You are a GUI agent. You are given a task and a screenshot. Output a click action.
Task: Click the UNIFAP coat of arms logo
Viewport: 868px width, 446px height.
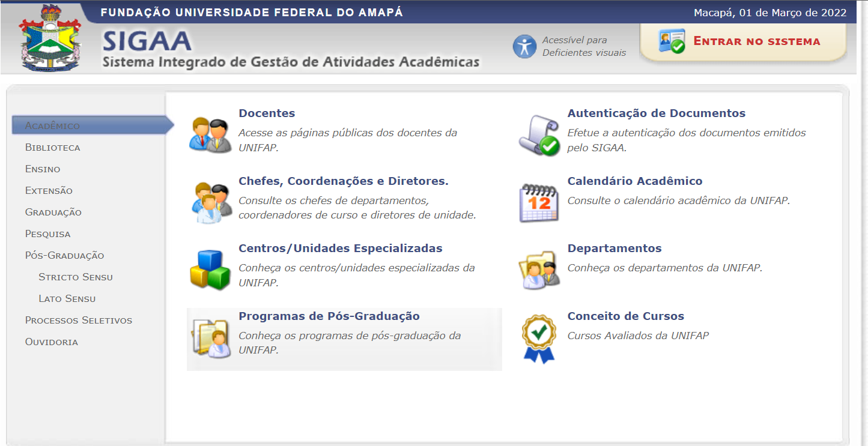point(50,37)
